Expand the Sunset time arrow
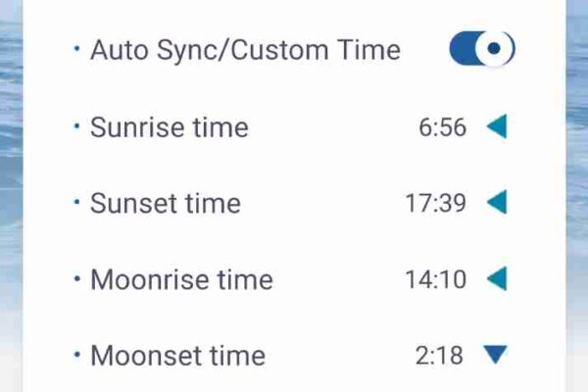 point(497,202)
